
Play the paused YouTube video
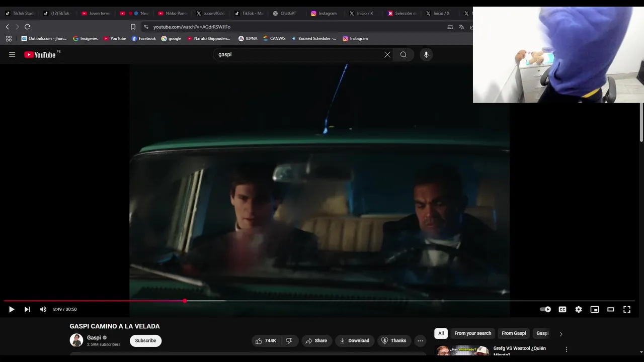12,309
